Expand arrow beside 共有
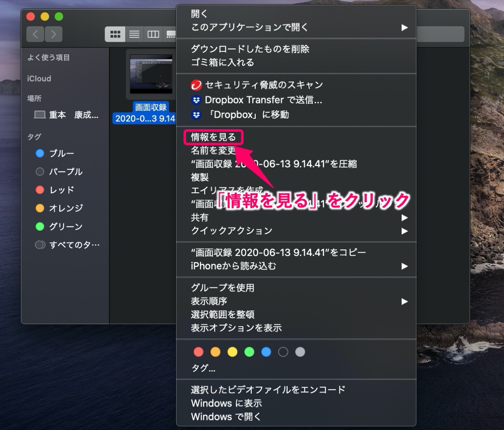 click(404, 217)
